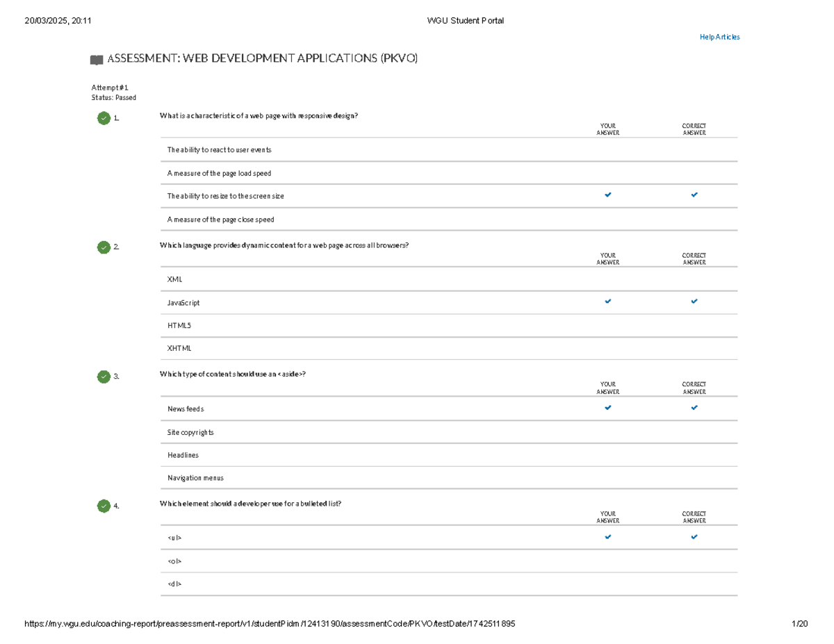Click the book icon beside the assessment title

click(97, 60)
